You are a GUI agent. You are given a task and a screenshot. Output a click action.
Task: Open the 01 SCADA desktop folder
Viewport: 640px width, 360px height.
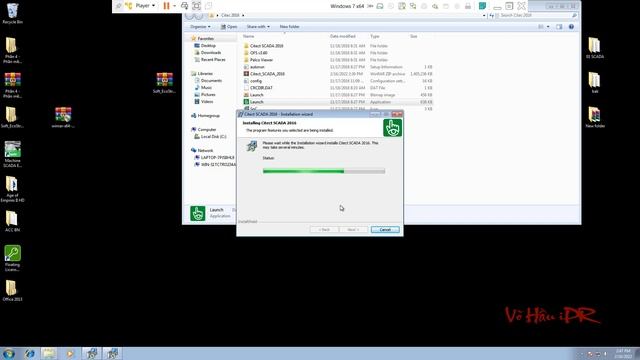coord(595,48)
